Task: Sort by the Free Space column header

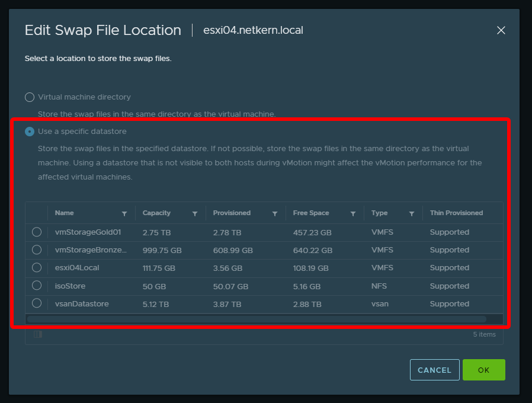Action: tap(311, 213)
